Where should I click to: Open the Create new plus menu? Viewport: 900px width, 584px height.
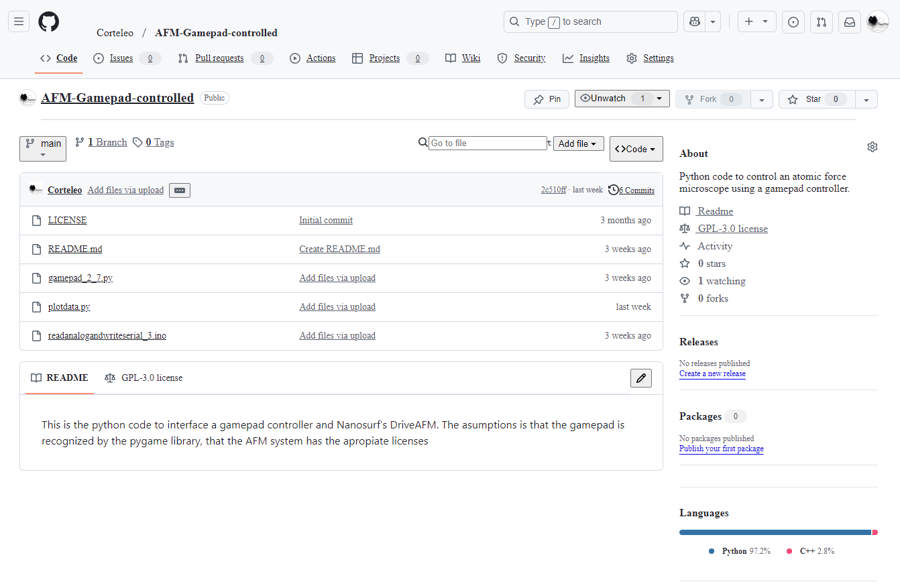[757, 22]
